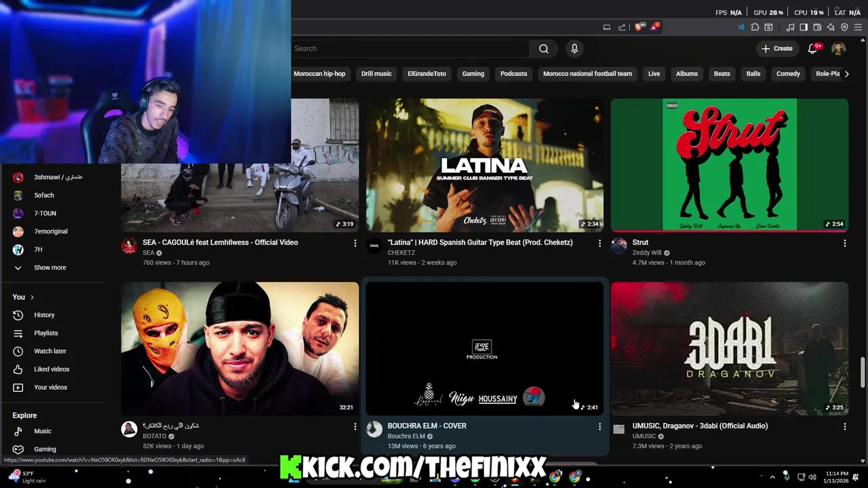This screenshot has width=868, height=488.
Task: Open Brave Shields lion icon
Action: click(638, 27)
